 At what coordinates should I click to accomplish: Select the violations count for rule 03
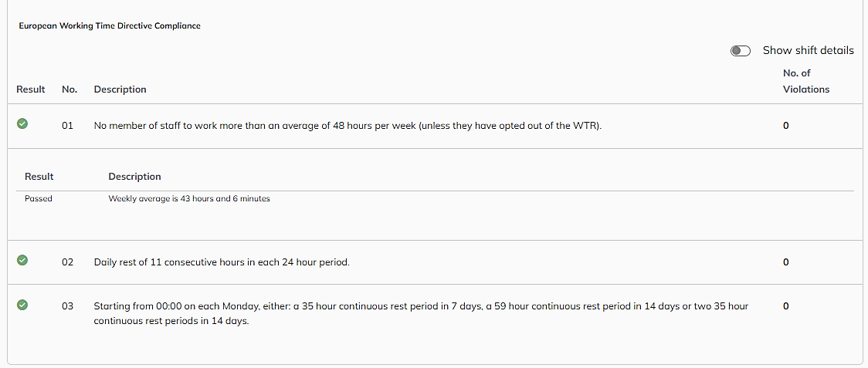(785, 306)
